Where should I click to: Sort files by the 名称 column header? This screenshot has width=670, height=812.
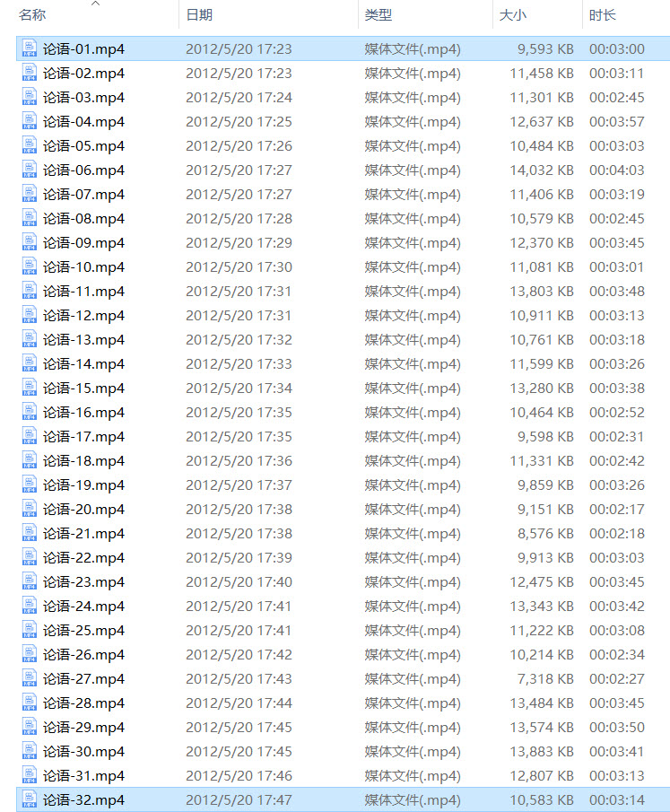click(32, 15)
